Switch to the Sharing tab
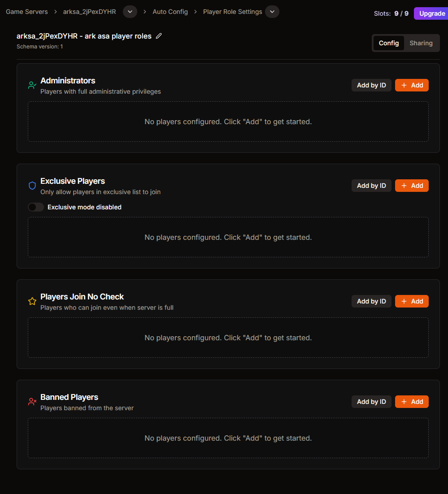 pyautogui.click(x=421, y=43)
